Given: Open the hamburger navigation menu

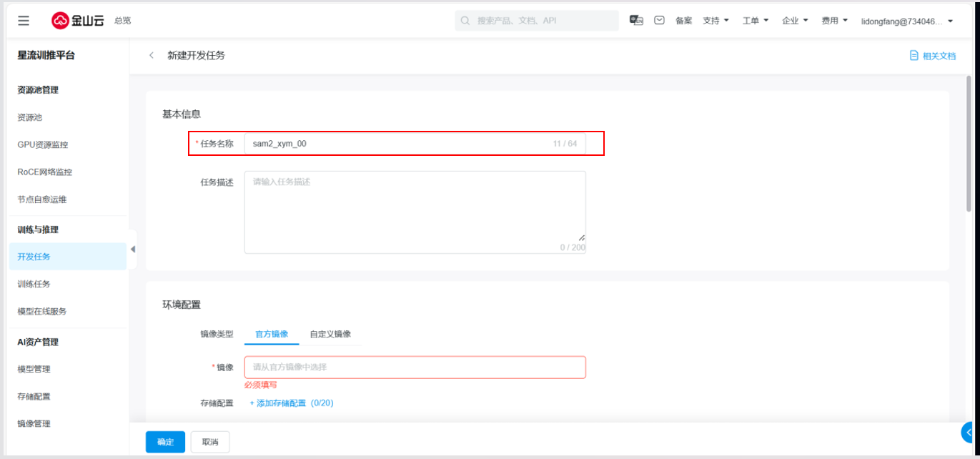Looking at the screenshot, I should pyautogui.click(x=24, y=21).
